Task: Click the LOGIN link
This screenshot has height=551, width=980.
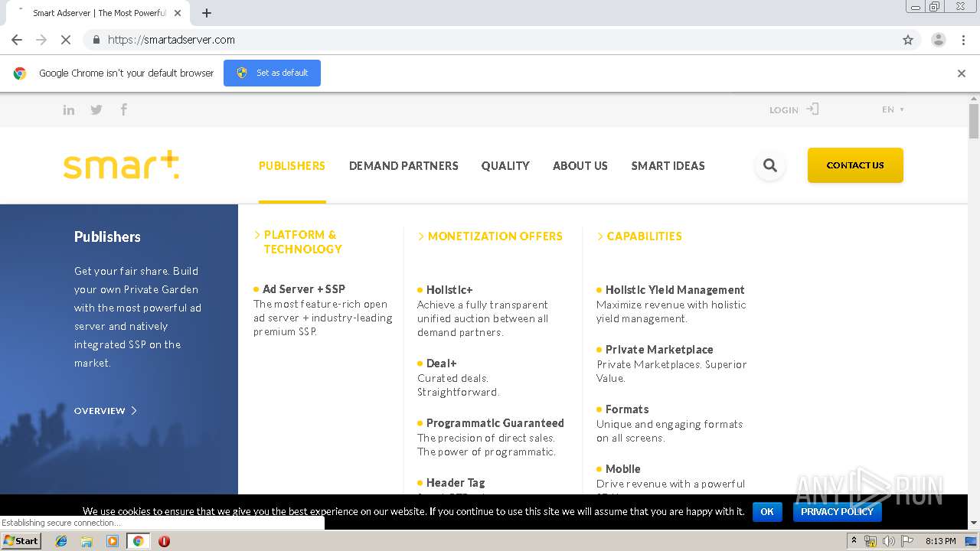Action: point(784,110)
